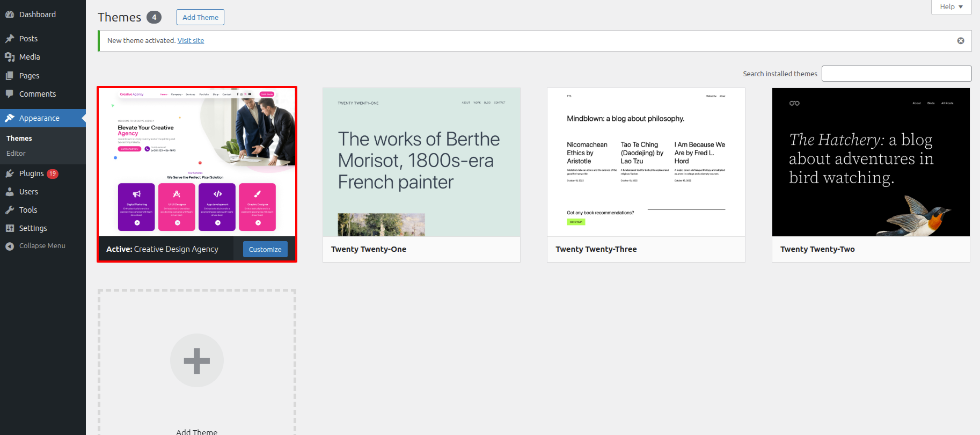The width and height of the screenshot is (980, 435).
Task: Click the Dashboard gauge icon
Action: click(x=10, y=15)
